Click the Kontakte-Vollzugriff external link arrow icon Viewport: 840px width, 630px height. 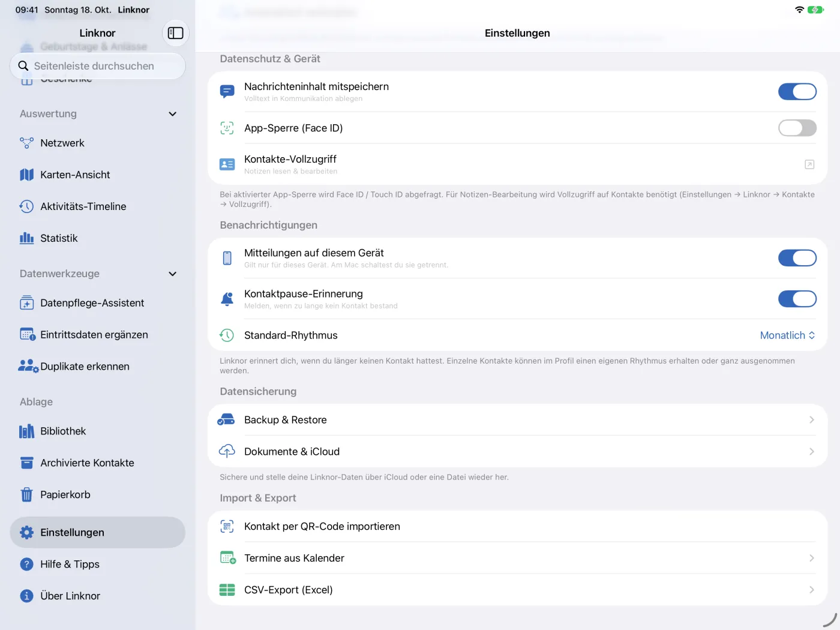tap(809, 164)
